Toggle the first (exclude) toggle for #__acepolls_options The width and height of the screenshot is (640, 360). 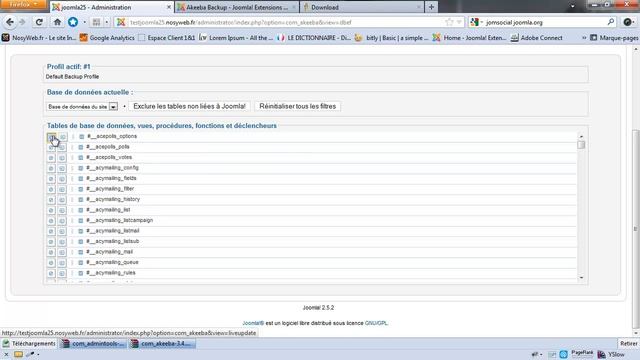click(51, 137)
